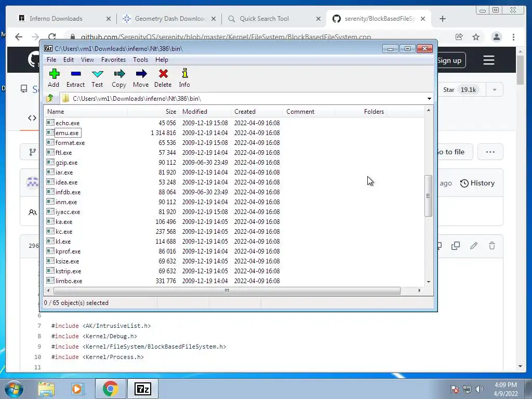
Task: Select the kstrip.exe file
Action: pos(68,271)
